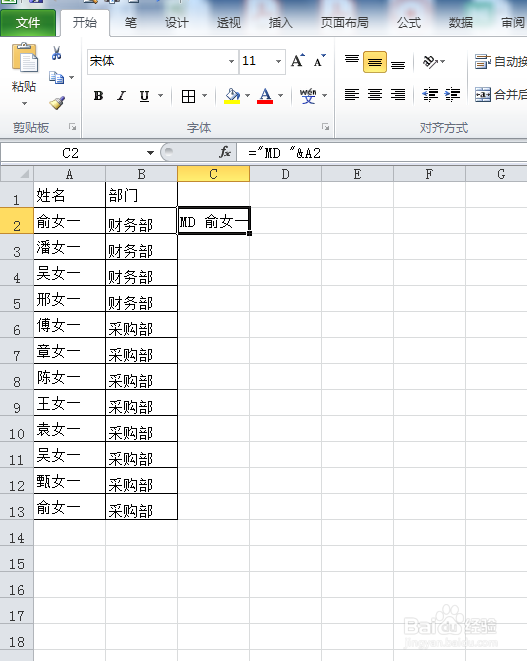Expand the Name Box dropdown
The height and width of the screenshot is (661, 527).
click(151, 153)
